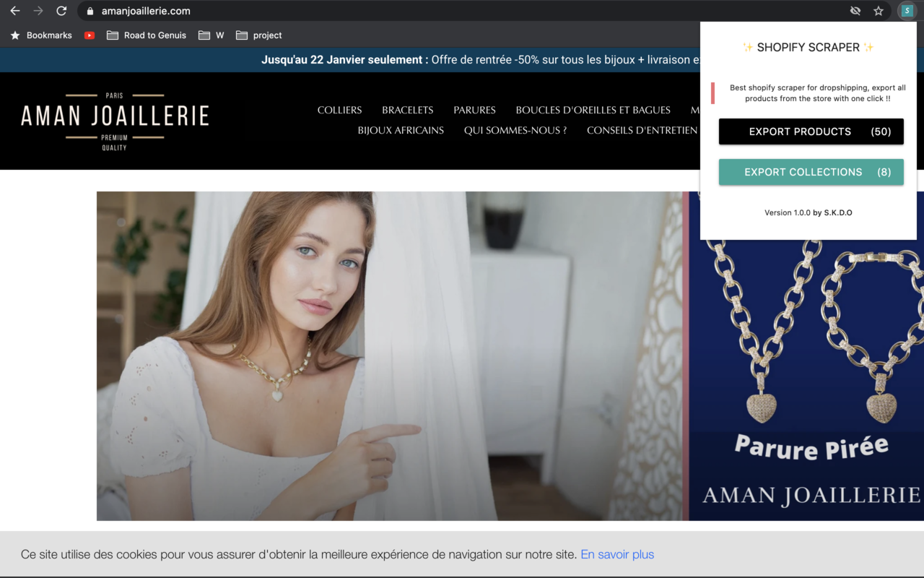Select BIJOUX AFRICAINS from the menu
Image resolution: width=924 pixels, height=578 pixels.
401,130
